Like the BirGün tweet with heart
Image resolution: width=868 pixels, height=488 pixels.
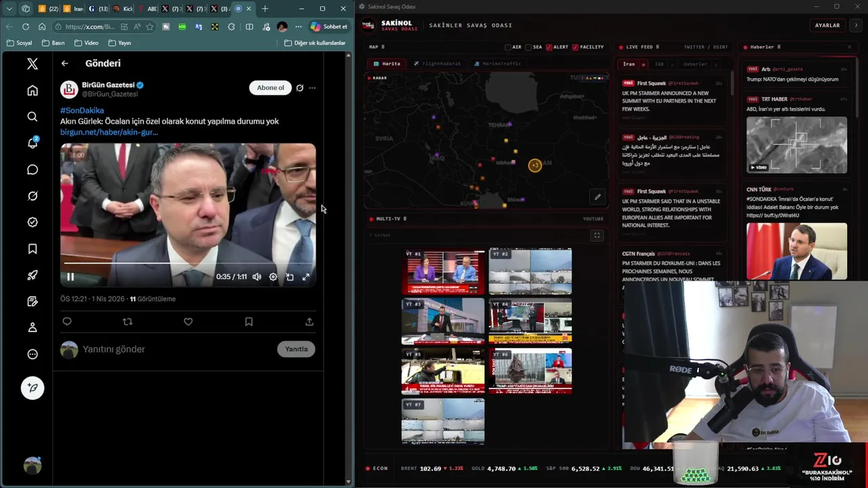pyautogui.click(x=188, y=321)
